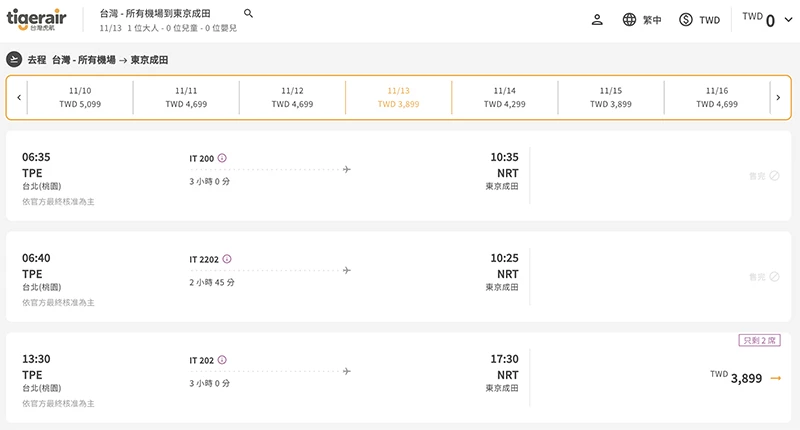Screen dimensions: 800x430
Task: Open info icon beside flight IT 2202
Action: tap(227, 259)
